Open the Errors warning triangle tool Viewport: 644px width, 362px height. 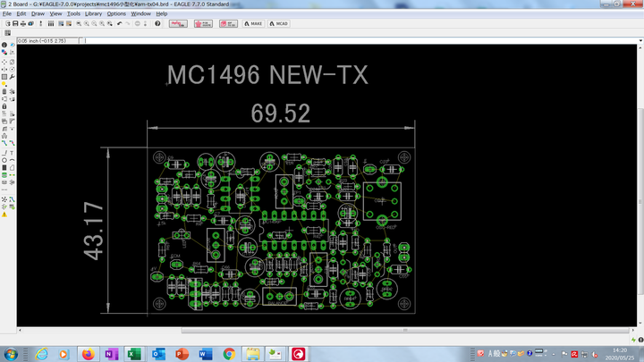(4, 215)
